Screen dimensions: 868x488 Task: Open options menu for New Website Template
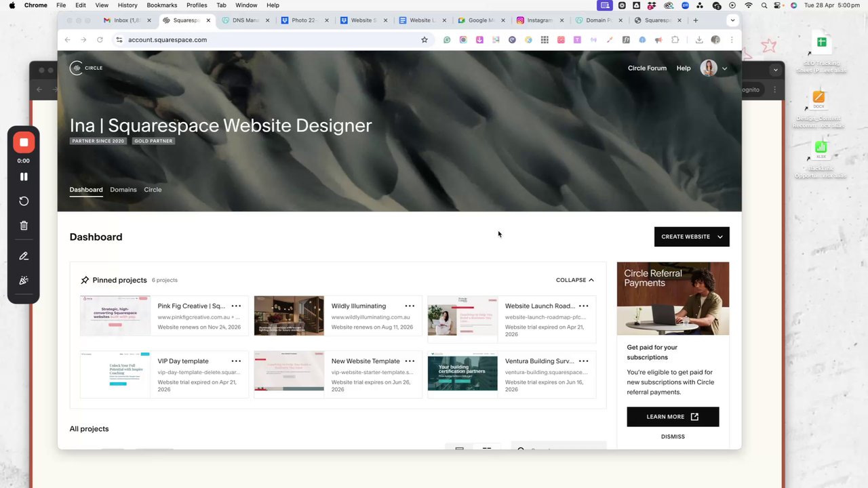410,361
